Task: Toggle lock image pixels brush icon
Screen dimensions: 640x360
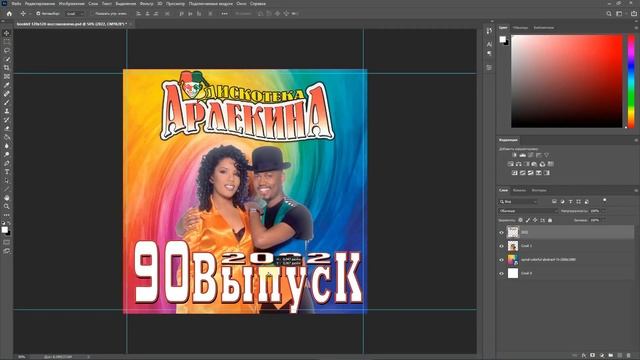Action: tap(528, 220)
